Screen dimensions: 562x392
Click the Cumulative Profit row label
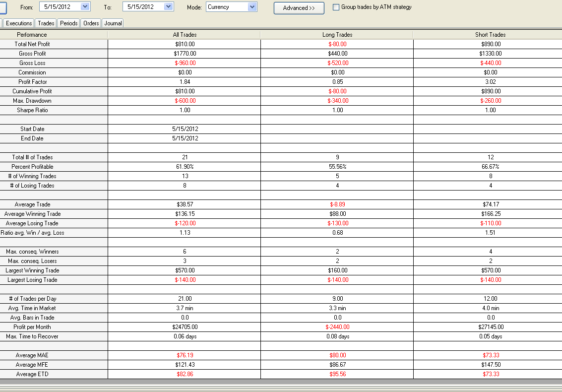[32, 91]
